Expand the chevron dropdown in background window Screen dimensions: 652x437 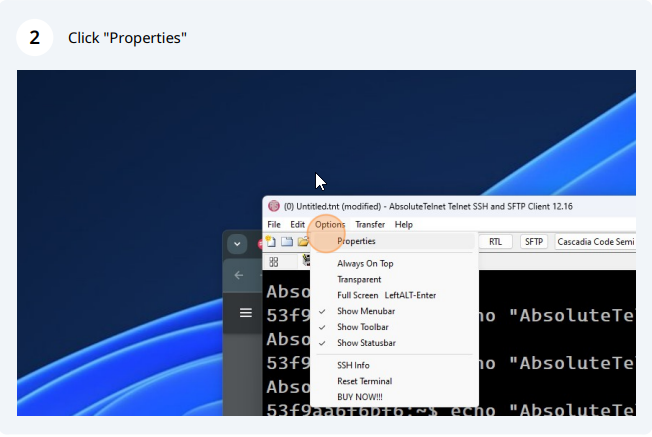coord(238,243)
